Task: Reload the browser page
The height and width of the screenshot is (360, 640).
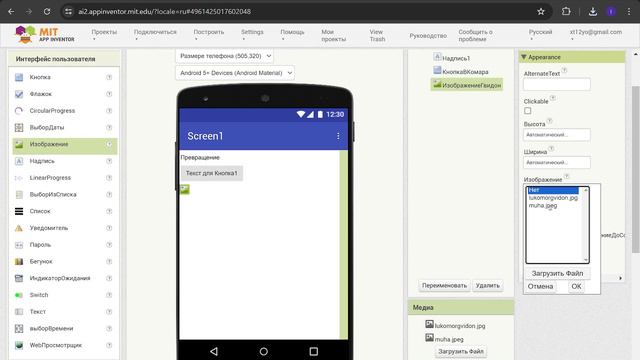Action: pyautogui.click(x=47, y=11)
